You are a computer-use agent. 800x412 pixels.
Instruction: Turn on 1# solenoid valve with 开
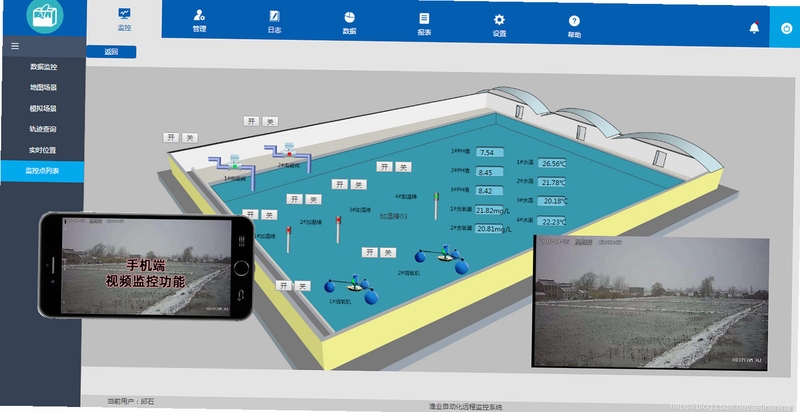point(171,137)
